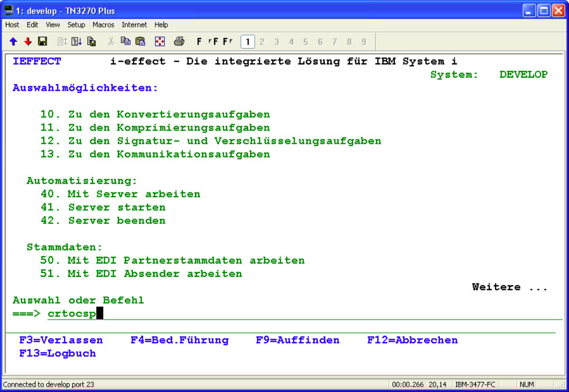Image resolution: width=569 pixels, height=392 pixels.
Task: Open the Macros menu
Action: (103, 25)
